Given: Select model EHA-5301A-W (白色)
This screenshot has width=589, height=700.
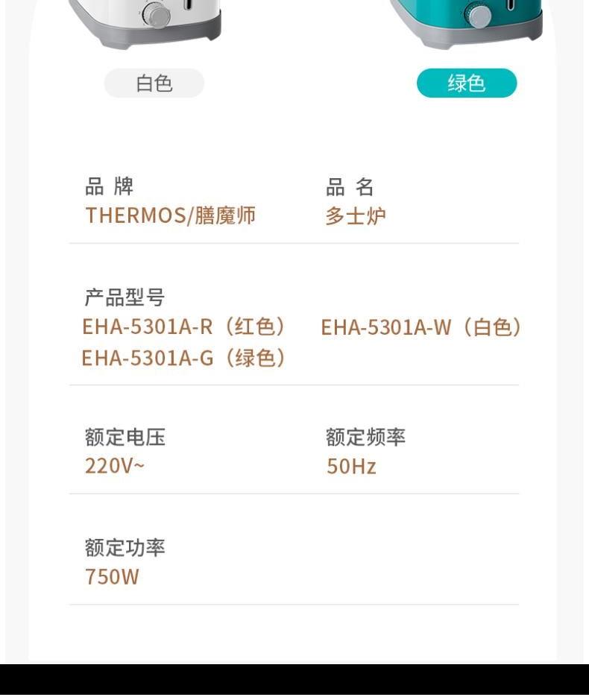Looking at the screenshot, I should 421,327.
